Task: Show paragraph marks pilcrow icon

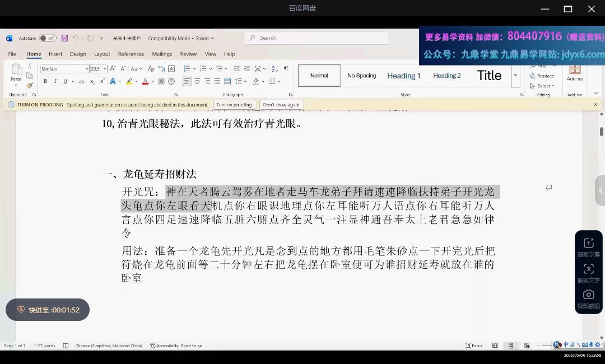Action: [286, 69]
